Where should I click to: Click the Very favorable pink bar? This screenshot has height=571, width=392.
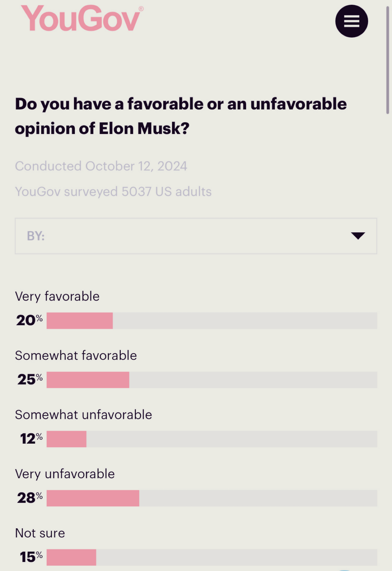[80, 321]
